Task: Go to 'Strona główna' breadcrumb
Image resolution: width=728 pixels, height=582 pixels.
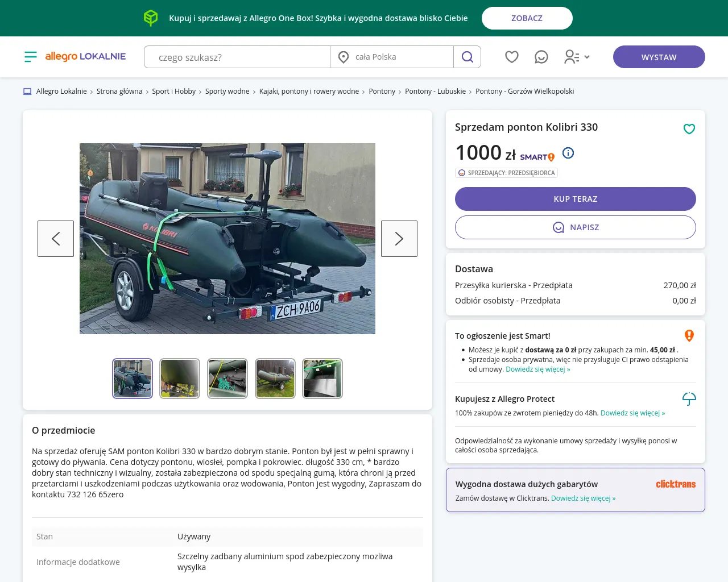Action: coord(119,92)
